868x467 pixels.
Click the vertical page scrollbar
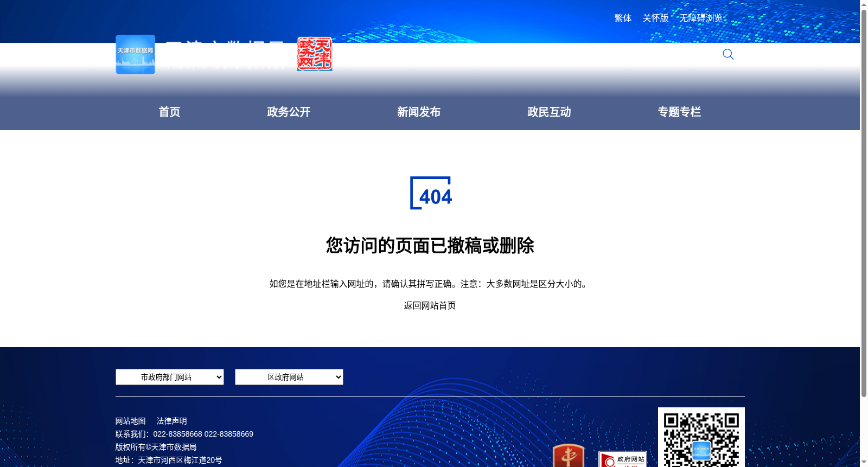click(x=864, y=203)
